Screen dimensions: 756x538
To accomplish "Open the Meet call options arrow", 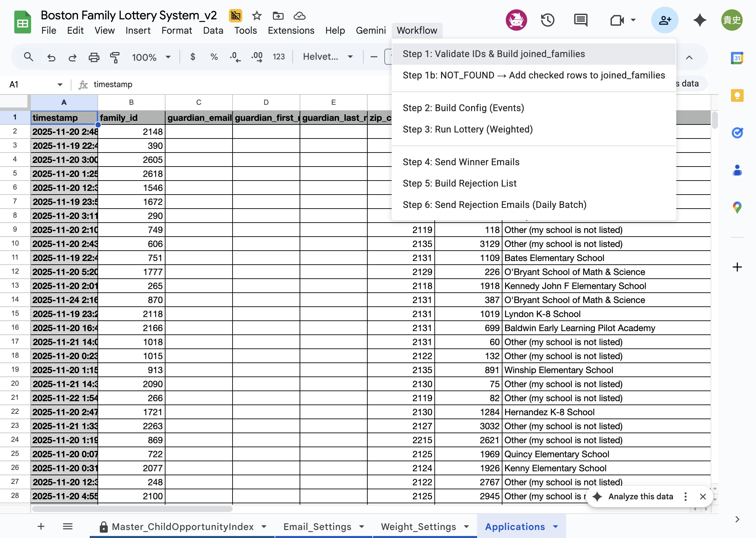I will 633,20.
